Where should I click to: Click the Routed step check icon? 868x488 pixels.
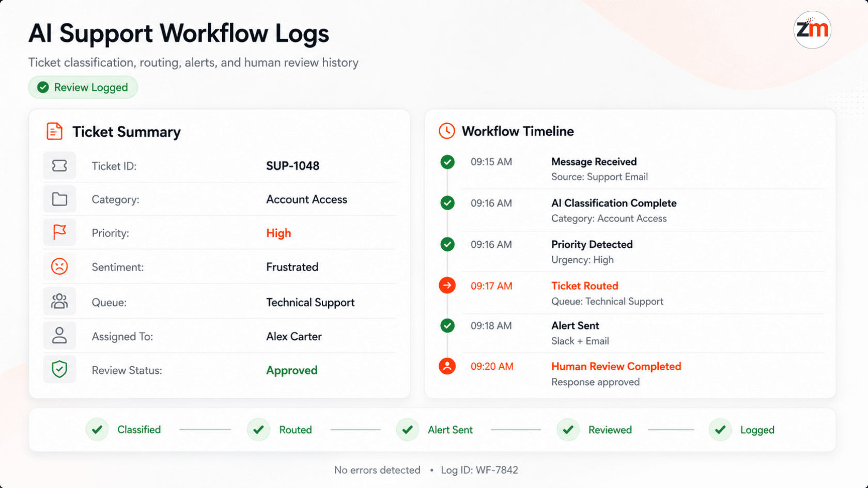click(x=259, y=430)
